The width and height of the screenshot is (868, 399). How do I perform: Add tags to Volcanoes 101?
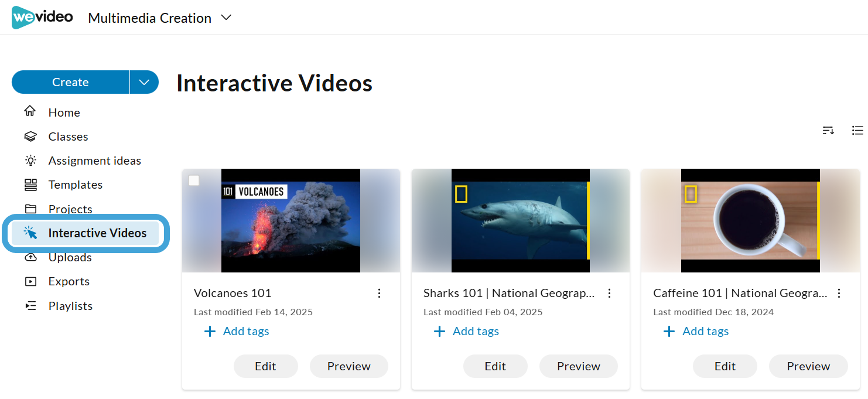click(x=237, y=331)
